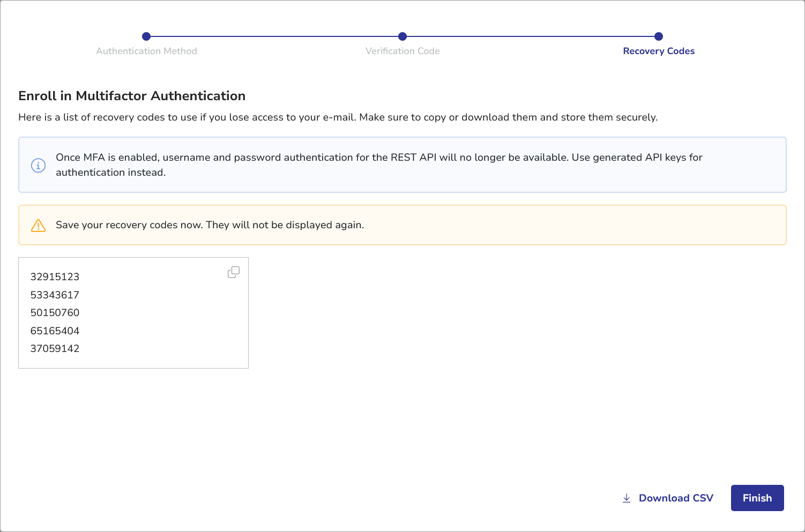Select the Verification Code step label

[x=403, y=51]
